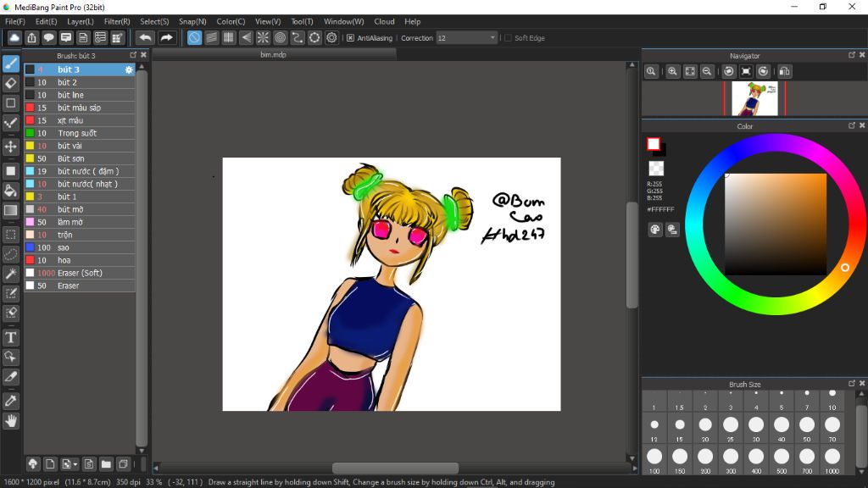This screenshot has width=868, height=488.
Task: Select the Text tool
Action: pos(10,337)
